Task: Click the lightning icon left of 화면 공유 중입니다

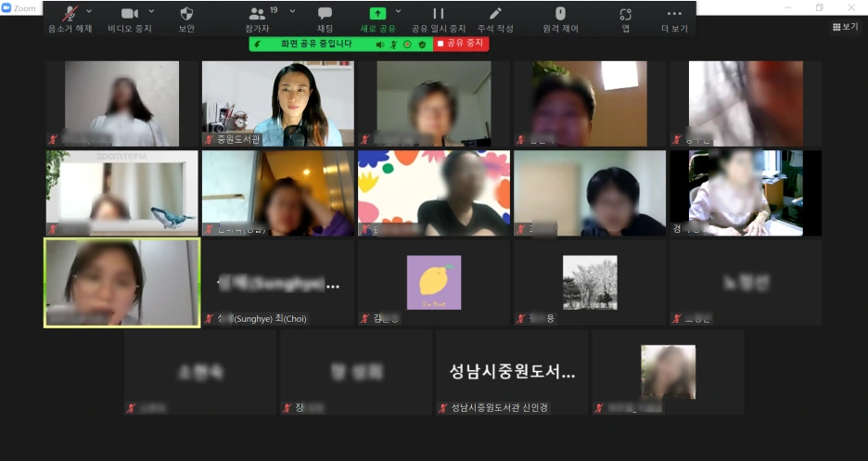Action: (258, 44)
